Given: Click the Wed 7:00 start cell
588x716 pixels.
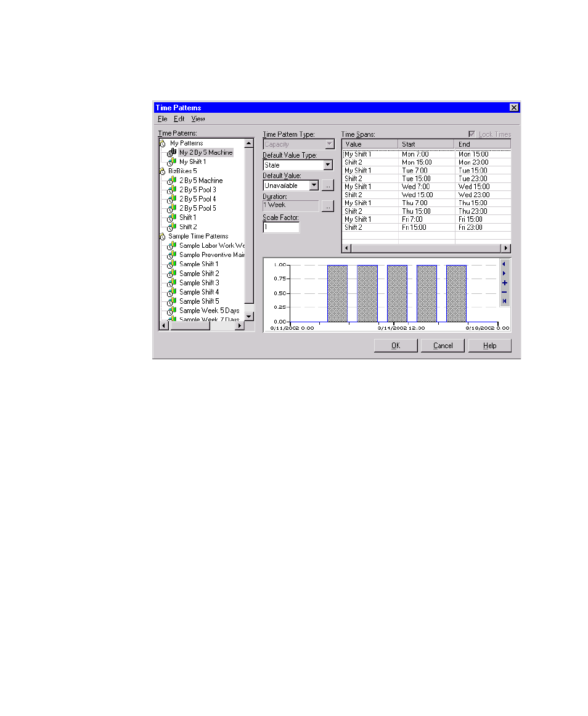Looking at the screenshot, I should pyautogui.click(x=427, y=187).
